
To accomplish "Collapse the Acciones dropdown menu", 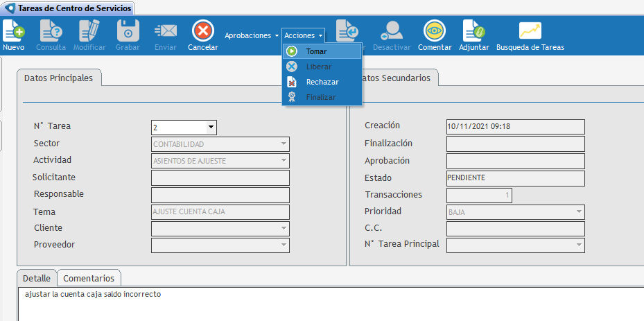I will point(304,35).
